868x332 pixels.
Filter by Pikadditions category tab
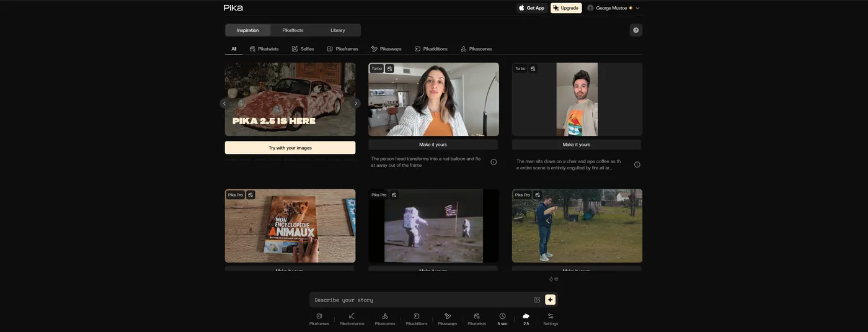431,48
